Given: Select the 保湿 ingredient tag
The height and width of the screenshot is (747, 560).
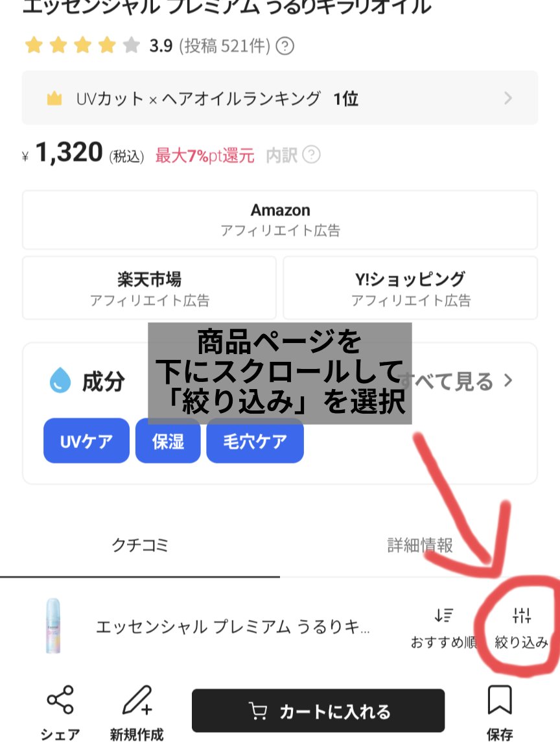Looking at the screenshot, I should [x=168, y=441].
